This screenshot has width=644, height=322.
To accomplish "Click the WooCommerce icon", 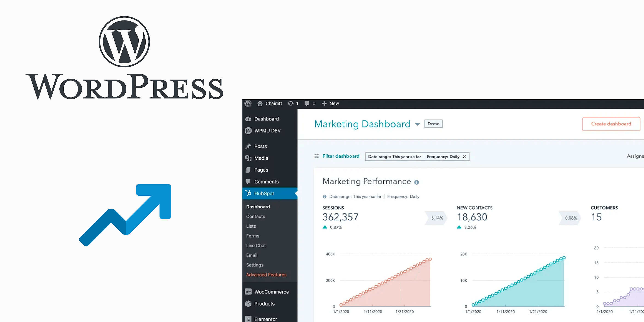I will point(248,291).
